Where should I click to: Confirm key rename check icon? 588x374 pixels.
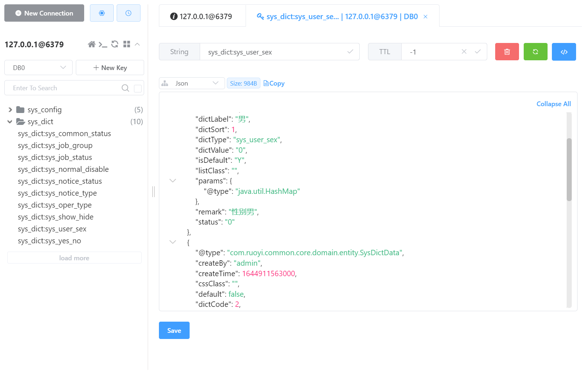point(350,52)
